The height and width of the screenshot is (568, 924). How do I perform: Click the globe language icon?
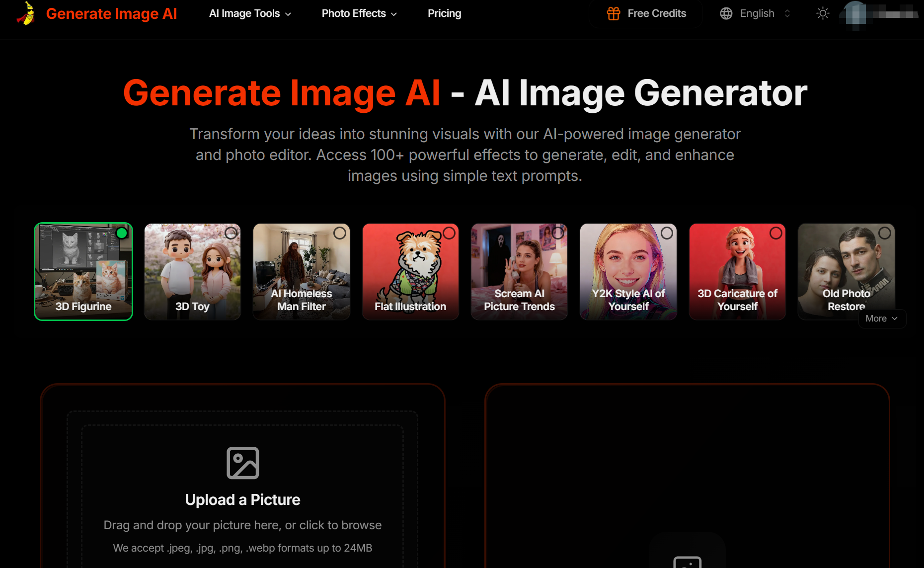[726, 13]
